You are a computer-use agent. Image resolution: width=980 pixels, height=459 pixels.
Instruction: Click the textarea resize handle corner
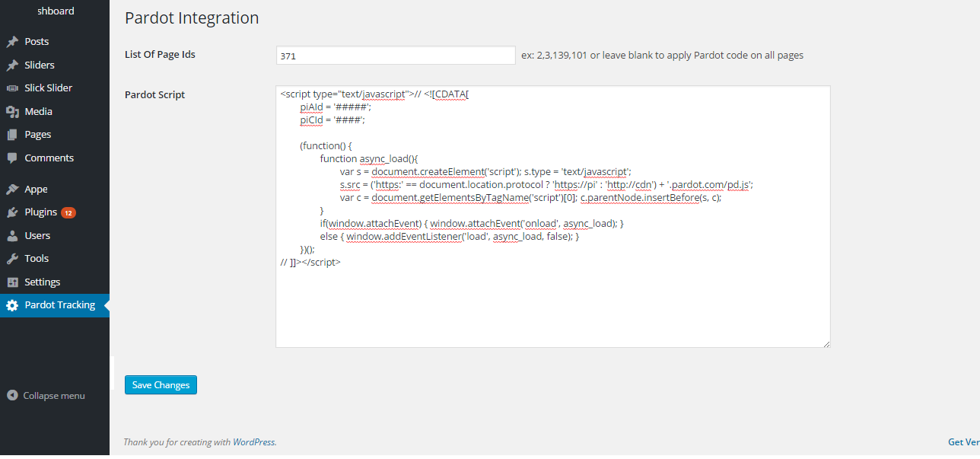(x=826, y=343)
